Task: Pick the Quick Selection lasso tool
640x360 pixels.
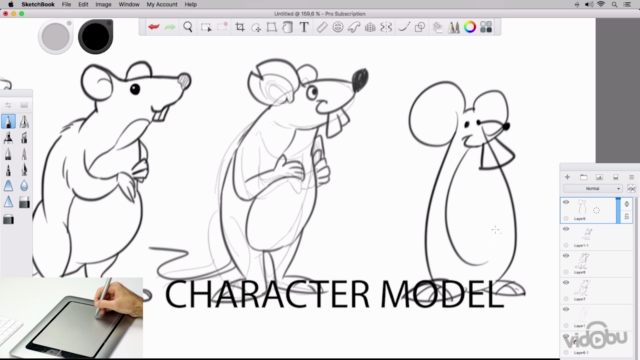Action: 256,27
